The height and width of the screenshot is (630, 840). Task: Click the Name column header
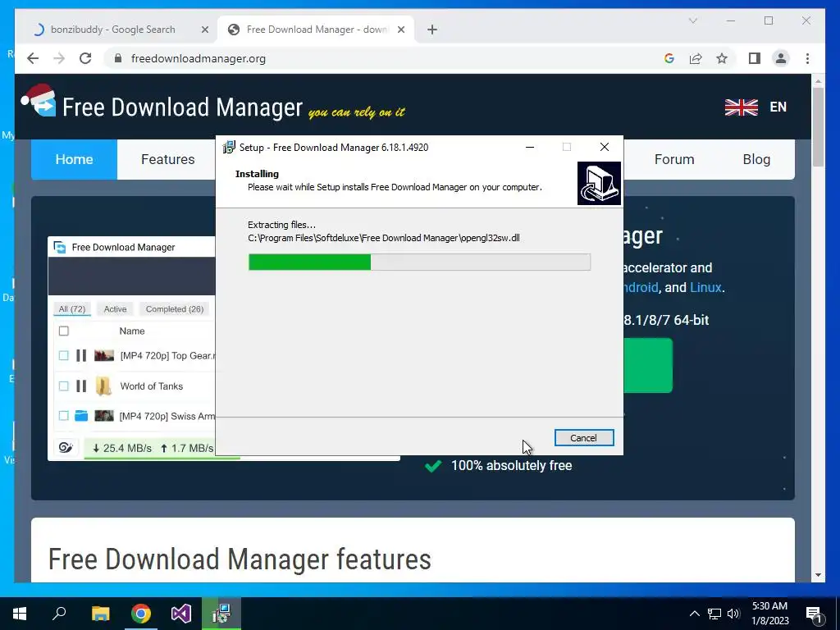pos(132,331)
